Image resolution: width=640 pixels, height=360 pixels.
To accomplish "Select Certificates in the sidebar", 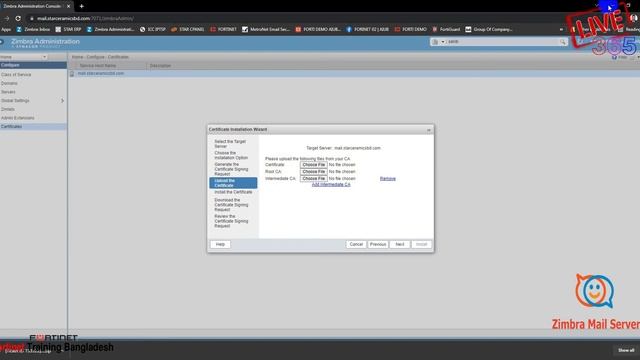I will pyautogui.click(x=33, y=127).
